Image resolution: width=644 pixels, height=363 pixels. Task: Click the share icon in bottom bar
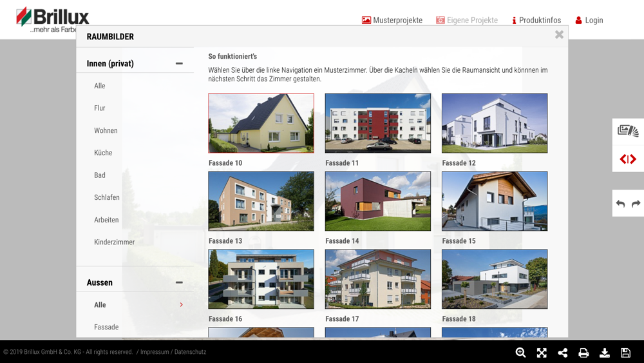[x=563, y=352]
